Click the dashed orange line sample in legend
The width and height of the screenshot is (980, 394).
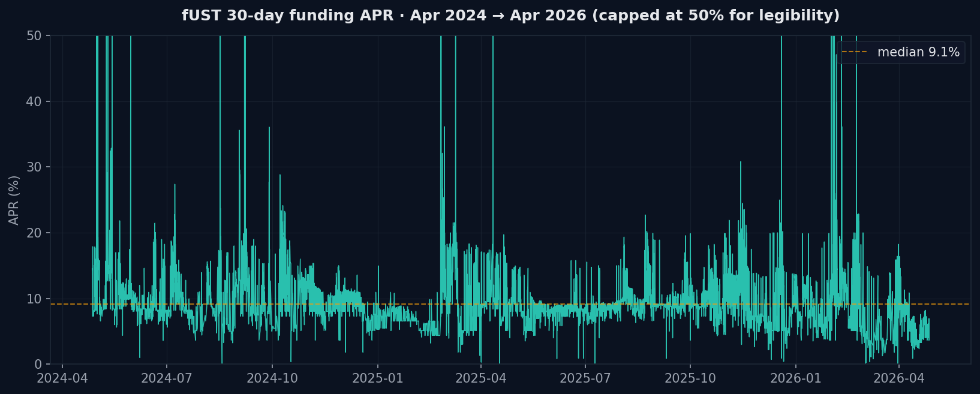855,52
